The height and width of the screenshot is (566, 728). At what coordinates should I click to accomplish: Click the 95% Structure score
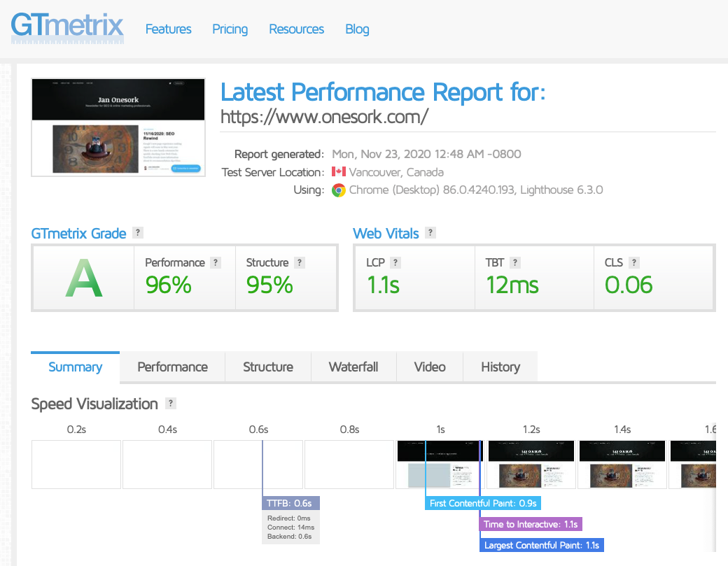click(x=269, y=285)
